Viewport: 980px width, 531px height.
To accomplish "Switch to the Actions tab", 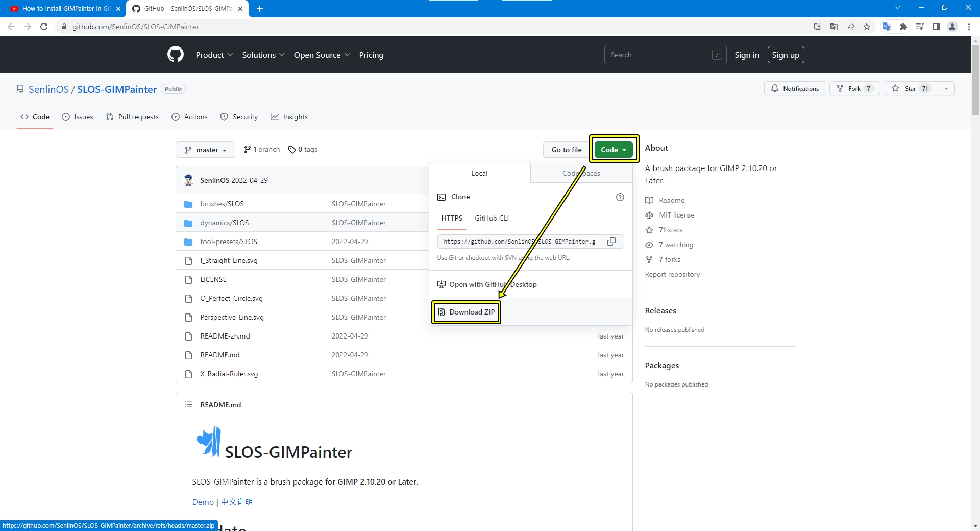I will pyautogui.click(x=190, y=117).
